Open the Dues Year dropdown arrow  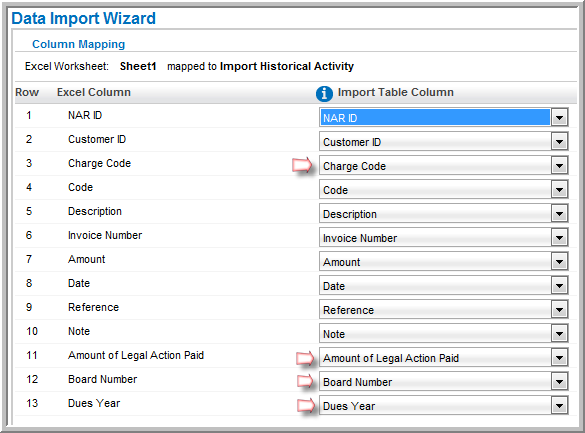pos(559,406)
